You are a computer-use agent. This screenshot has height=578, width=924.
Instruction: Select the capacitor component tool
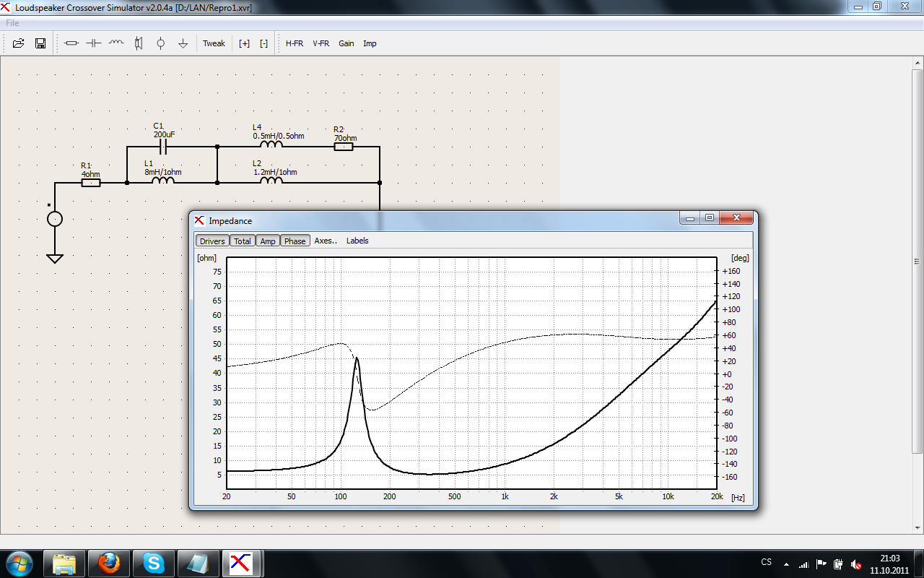(93, 43)
